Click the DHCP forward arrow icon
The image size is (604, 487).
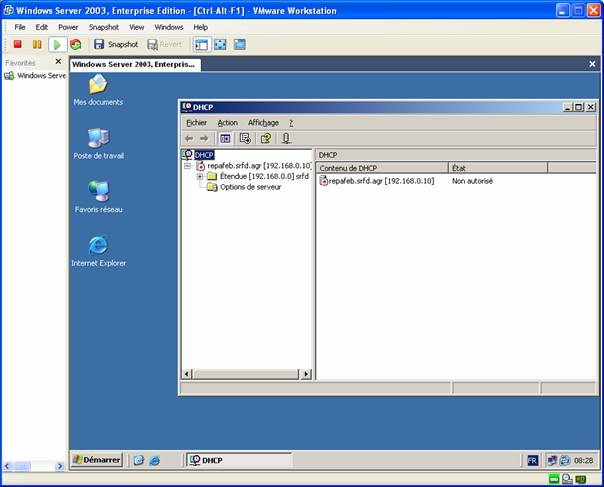204,138
